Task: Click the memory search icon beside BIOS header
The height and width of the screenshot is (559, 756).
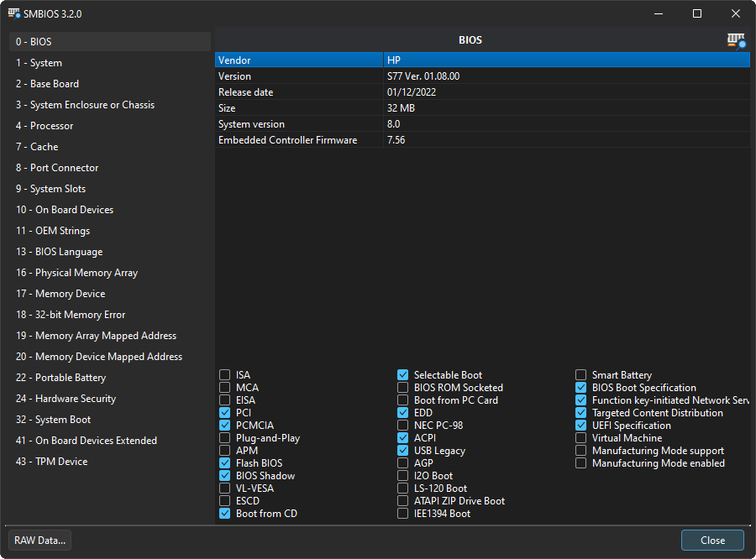Action: [x=736, y=40]
